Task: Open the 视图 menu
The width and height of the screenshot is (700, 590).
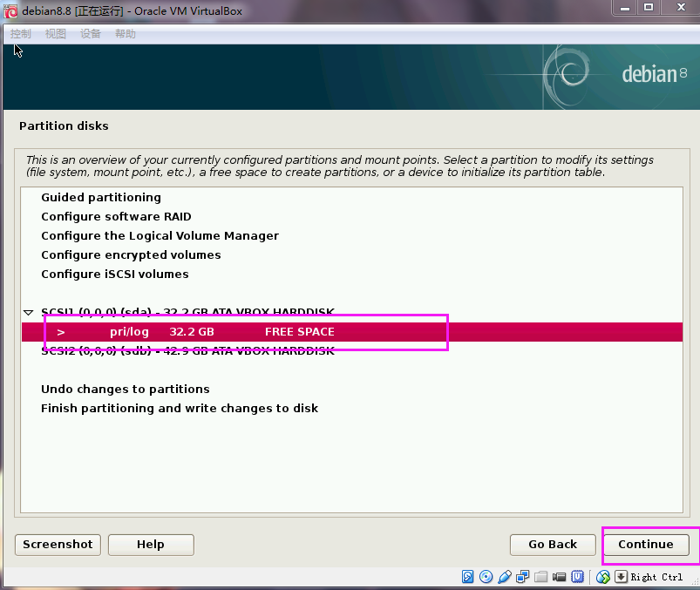Action: (56, 34)
